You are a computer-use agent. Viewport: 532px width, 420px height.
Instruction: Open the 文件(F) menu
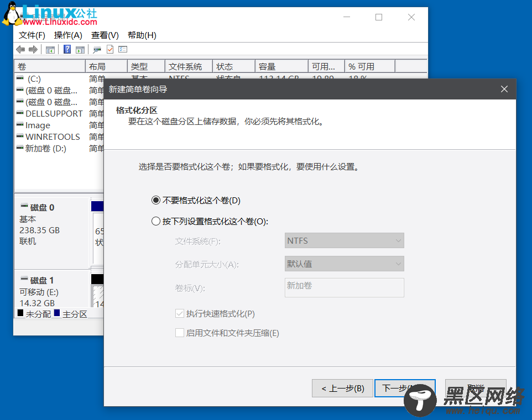(32, 35)
